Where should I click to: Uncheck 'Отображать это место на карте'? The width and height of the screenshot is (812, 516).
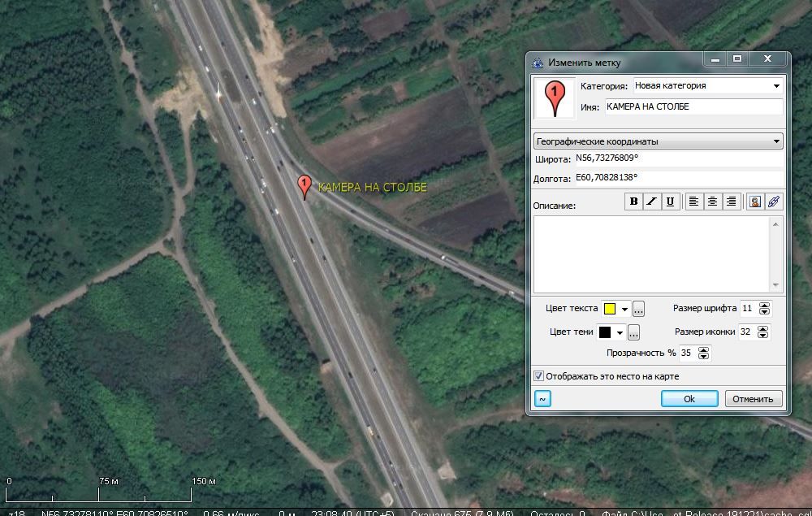tap(538, 376)
